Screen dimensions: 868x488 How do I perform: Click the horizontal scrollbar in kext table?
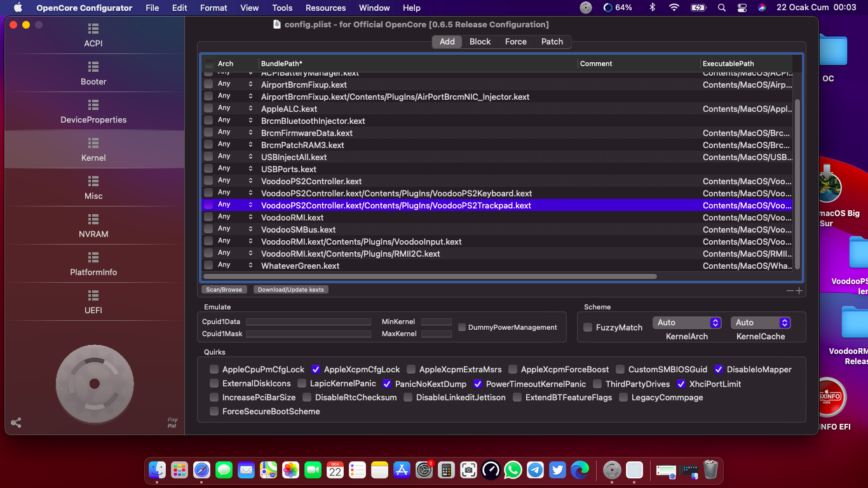[x=429, y=276]
